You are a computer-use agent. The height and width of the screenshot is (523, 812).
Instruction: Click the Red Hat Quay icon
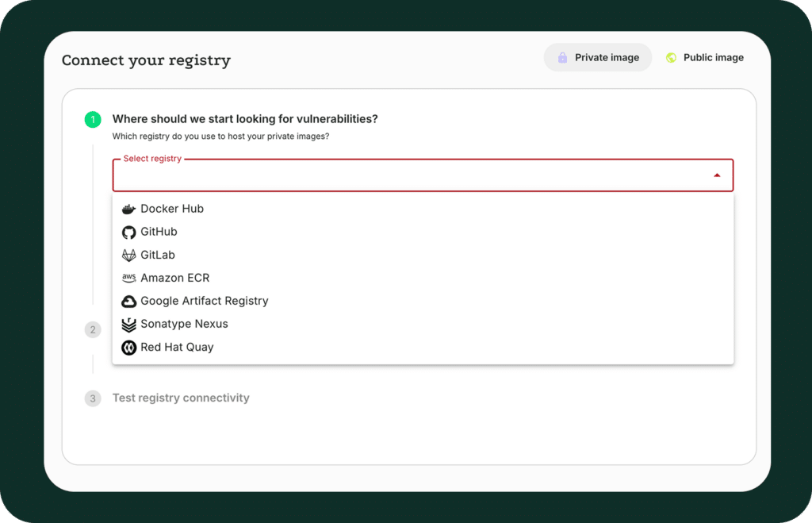(128, 348)
